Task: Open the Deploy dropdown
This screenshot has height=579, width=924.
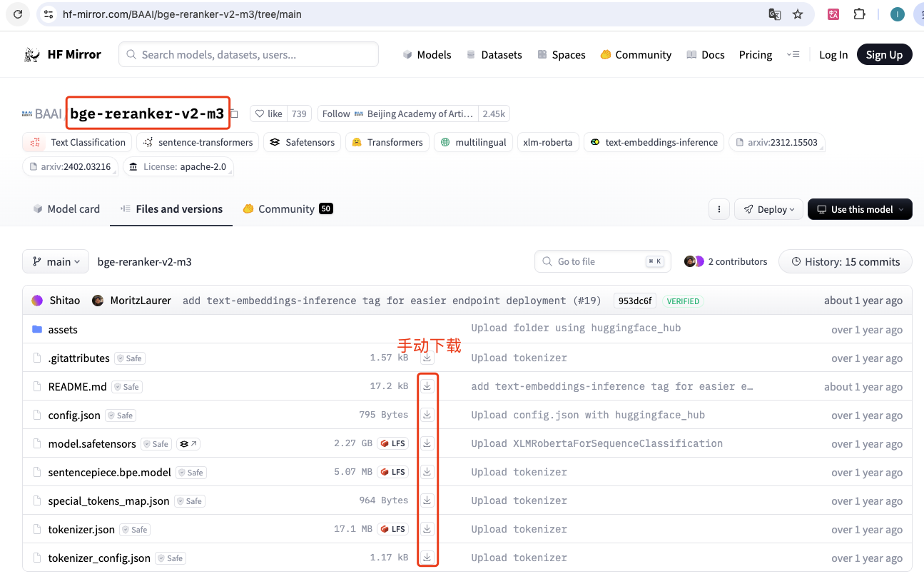Action: coord(768,209)
